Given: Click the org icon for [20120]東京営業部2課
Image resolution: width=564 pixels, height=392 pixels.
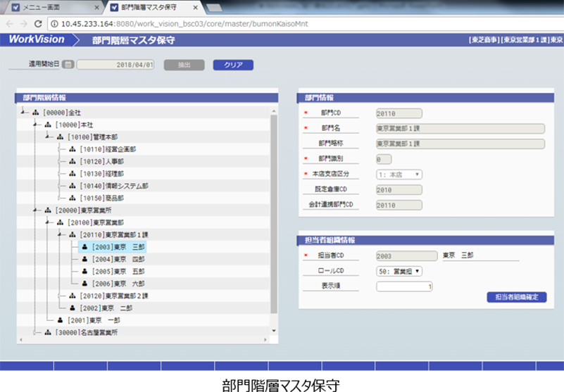Looking at the screenshot, I should point(72,296).
